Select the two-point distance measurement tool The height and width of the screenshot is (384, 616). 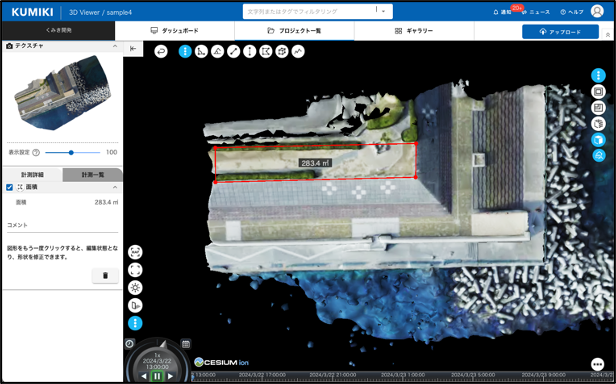[233, 51]
